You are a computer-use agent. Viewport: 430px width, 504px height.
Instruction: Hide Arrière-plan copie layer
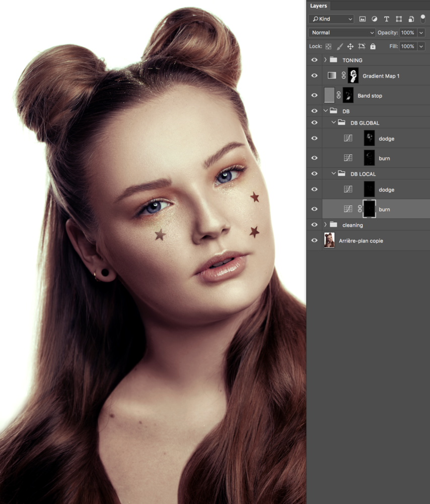pyautogui.click(x=314, y=240)
